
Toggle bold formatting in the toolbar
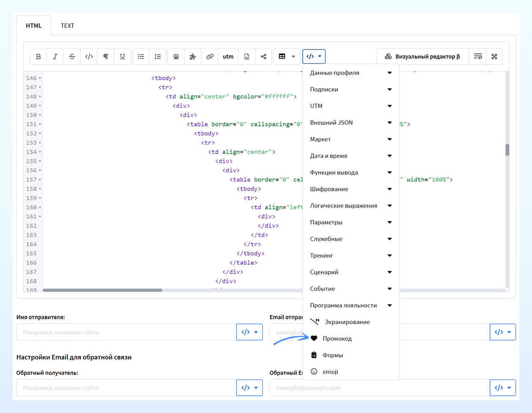(38, 57)
